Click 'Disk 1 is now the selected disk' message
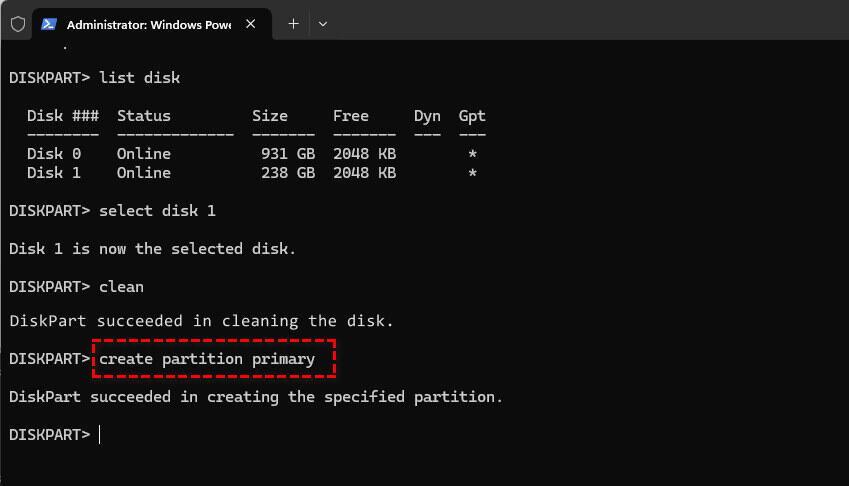 [152, 248]
